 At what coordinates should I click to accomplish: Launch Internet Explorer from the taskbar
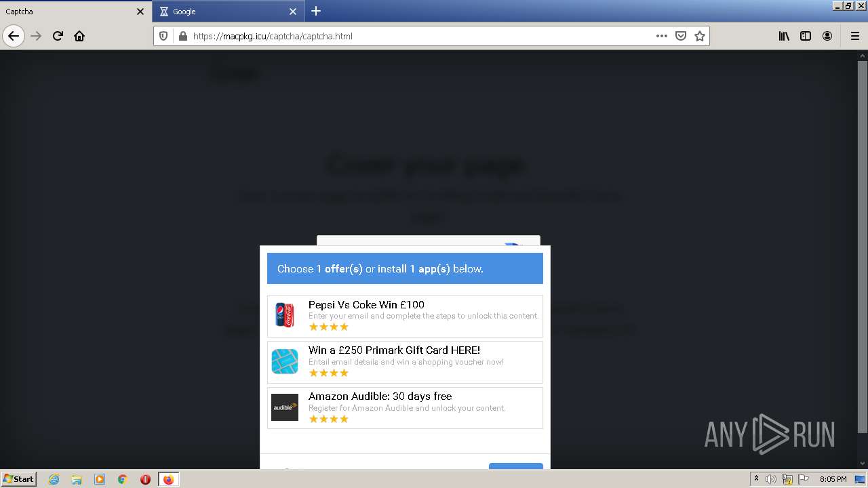tap(54, 479)
